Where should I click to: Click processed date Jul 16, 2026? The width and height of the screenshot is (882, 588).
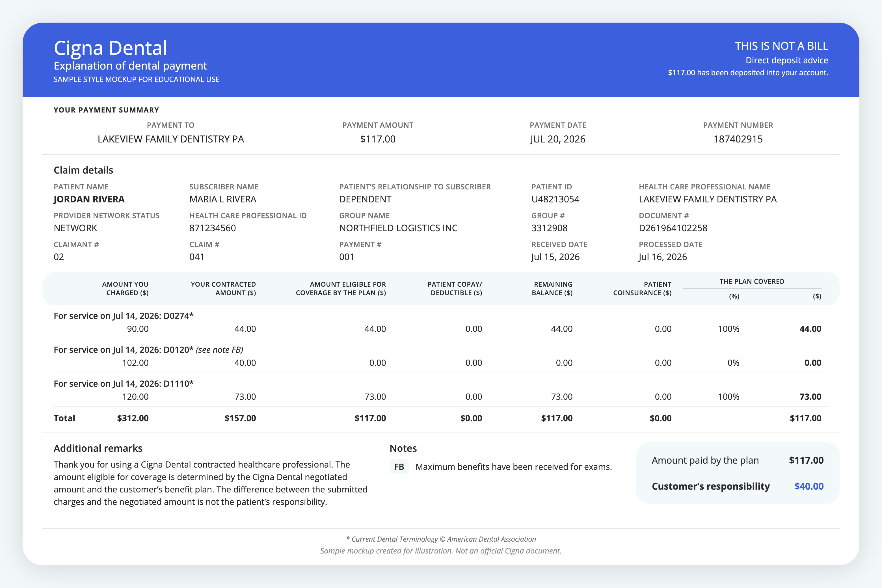pos(663,257)
